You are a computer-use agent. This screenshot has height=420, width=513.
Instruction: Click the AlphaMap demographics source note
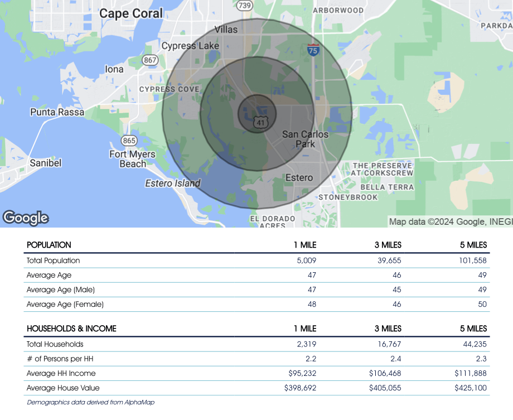(90, 402)
